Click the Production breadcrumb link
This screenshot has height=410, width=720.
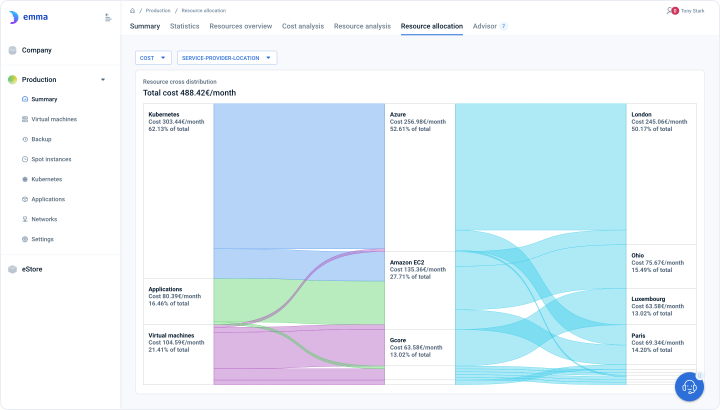[158, 11]
